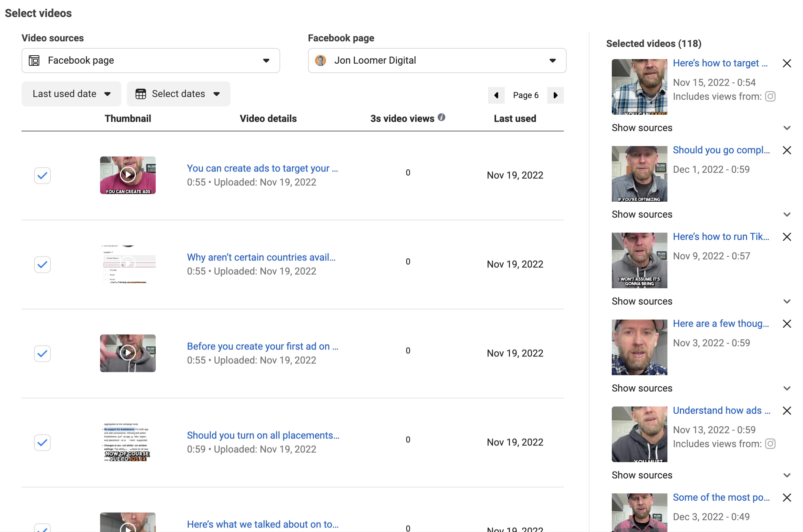This screenshot has height=532, width=803.
Task: Click the 3s video views info icon
Action: (441, 117)
